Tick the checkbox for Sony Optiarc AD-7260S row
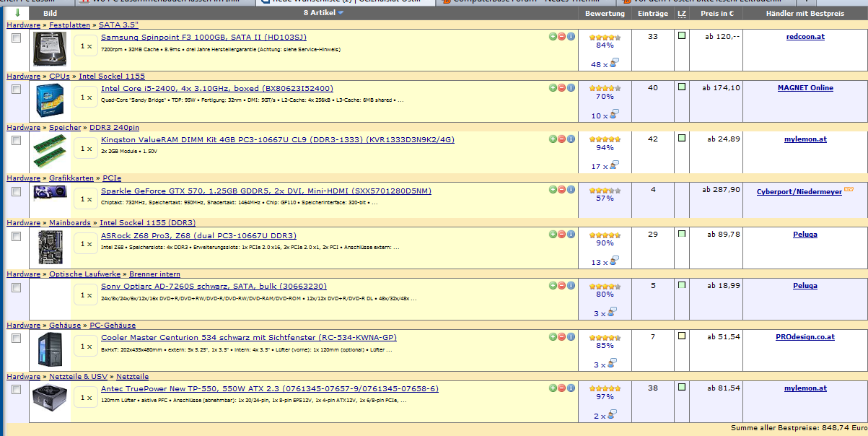The height and width of the screenshot is (436, 868). (17, 287)
